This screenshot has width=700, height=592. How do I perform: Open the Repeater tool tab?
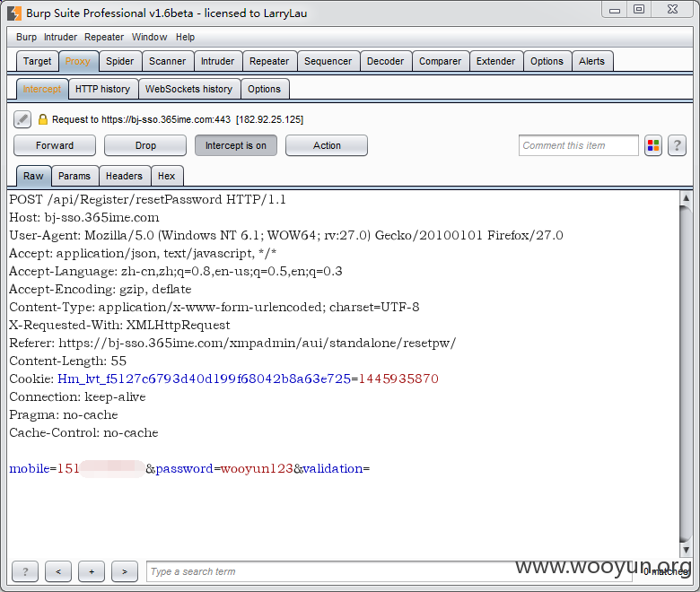pos(269,61)
